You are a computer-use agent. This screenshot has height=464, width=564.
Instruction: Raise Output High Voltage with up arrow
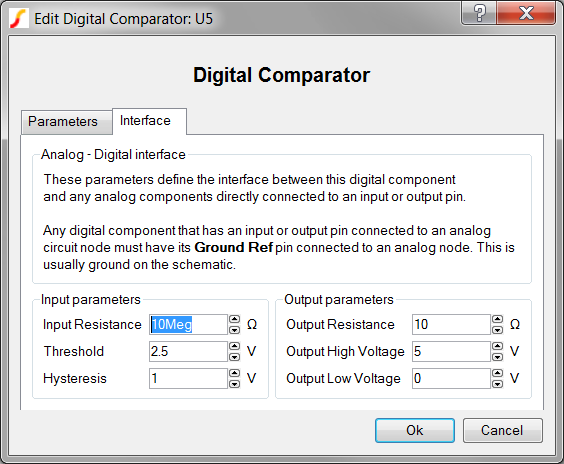pyautogui.click(x=497, y=346)
